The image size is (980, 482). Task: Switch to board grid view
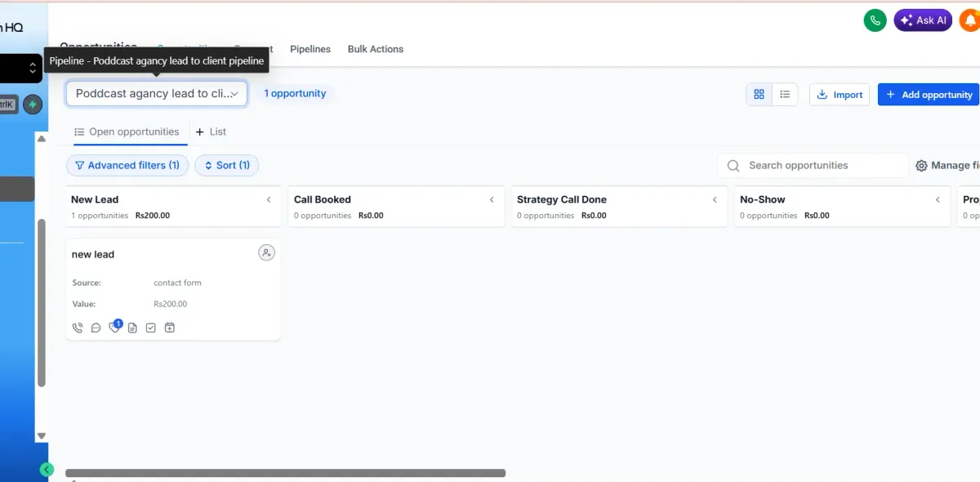click(x=759, y=94)
